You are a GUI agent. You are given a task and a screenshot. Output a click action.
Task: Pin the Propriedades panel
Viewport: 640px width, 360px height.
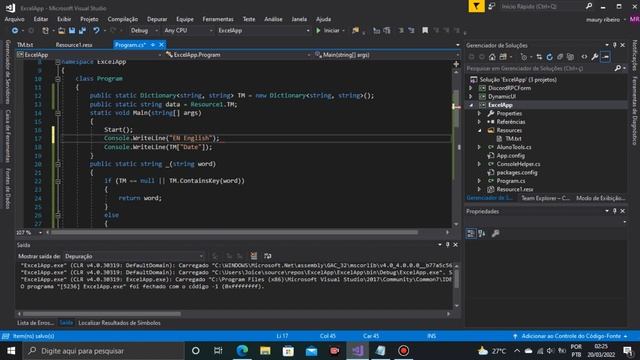pos(615,211)
